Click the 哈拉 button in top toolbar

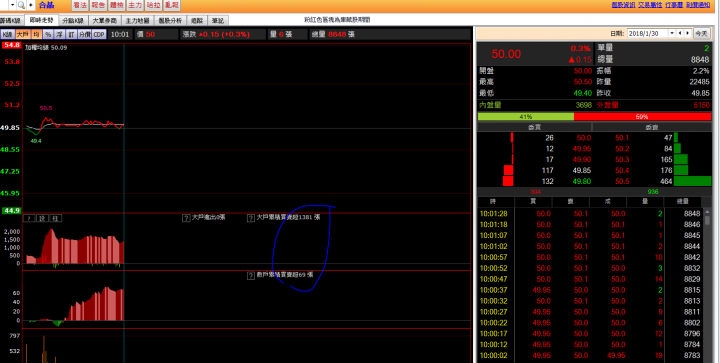pos(153,6)
